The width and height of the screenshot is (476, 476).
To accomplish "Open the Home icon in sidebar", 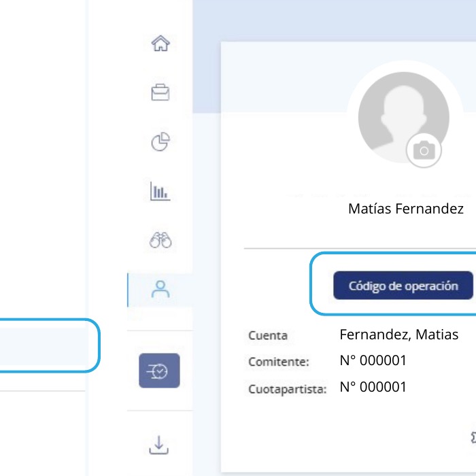I will click(160, 44).
